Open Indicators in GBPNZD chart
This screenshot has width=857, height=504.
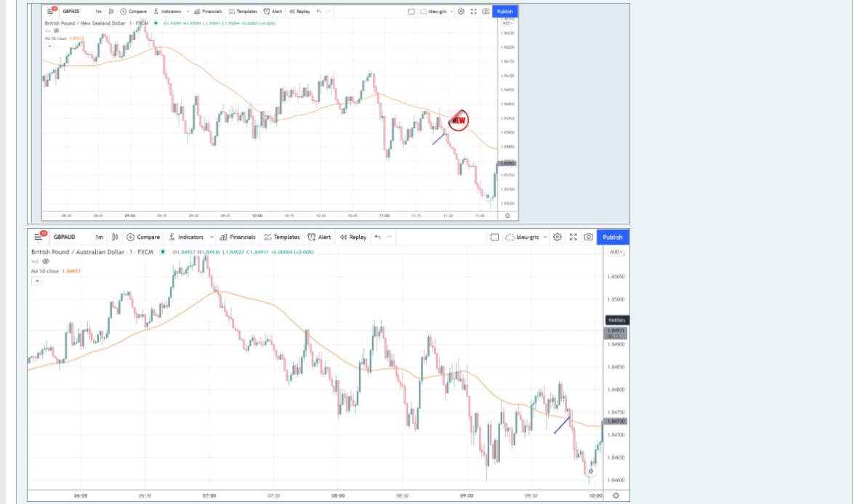pos(167,12)
